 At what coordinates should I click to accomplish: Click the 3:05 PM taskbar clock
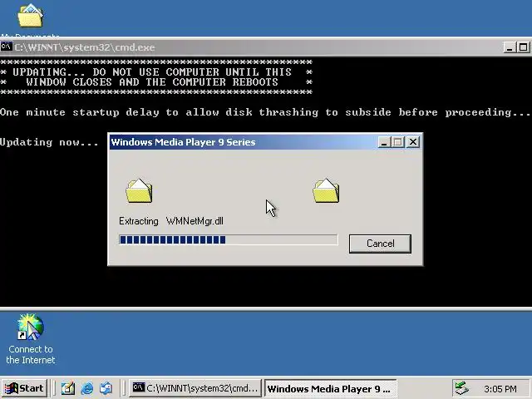[x=500, y=389]
